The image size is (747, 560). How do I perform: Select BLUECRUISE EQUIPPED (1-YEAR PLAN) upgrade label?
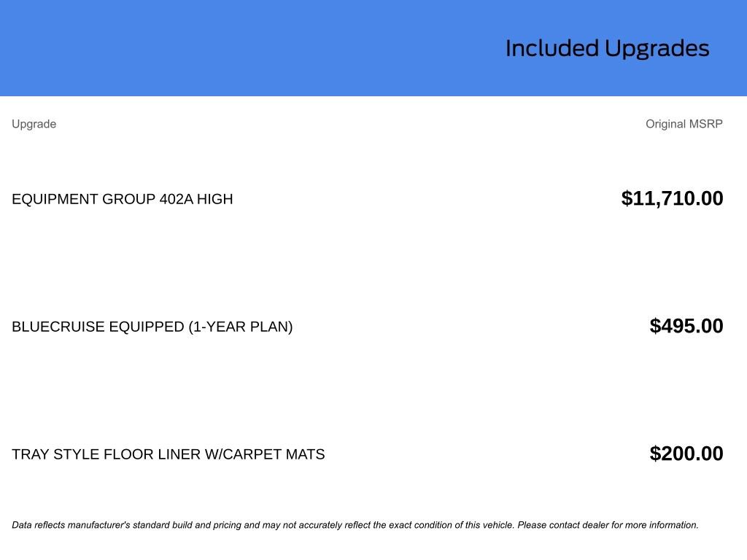[x=152, y=327]
